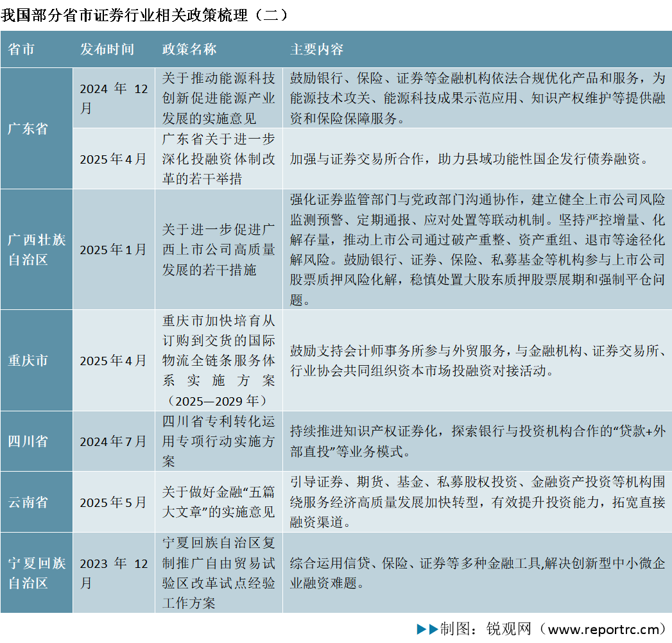Select the 重庆市 row header cell
Viewport: 672px width, 643px height.
pyautogui.click(x=29, y=361)
